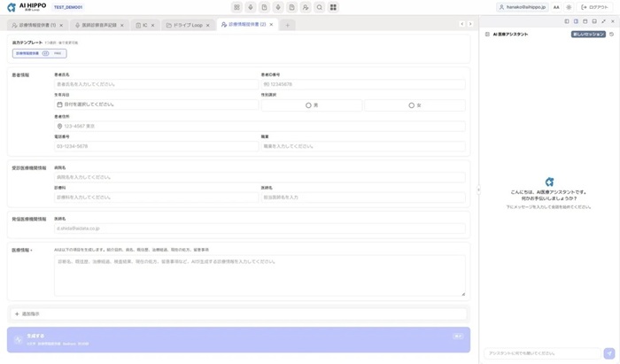Click the occupation input field
620x364 pixels.
pyautogui.click(x=363, y=146)
